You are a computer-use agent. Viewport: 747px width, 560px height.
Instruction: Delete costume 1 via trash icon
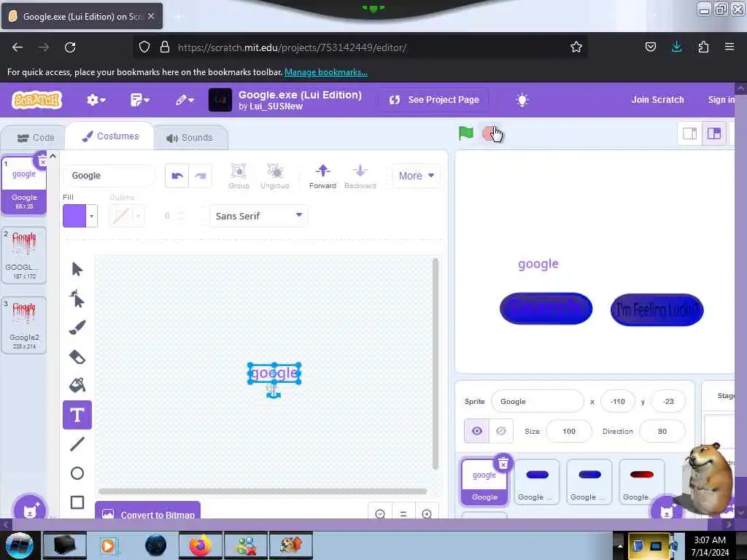[x=42, y=161]
